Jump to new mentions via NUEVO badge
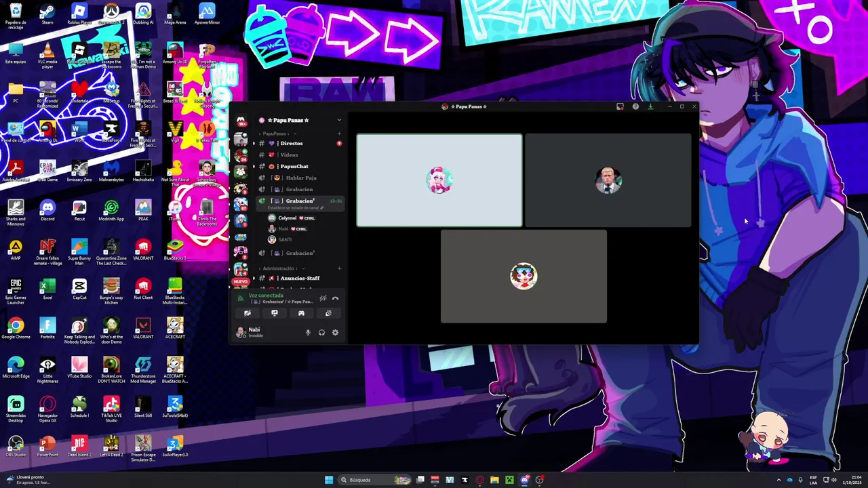868x488 pixels. [241, 281]
